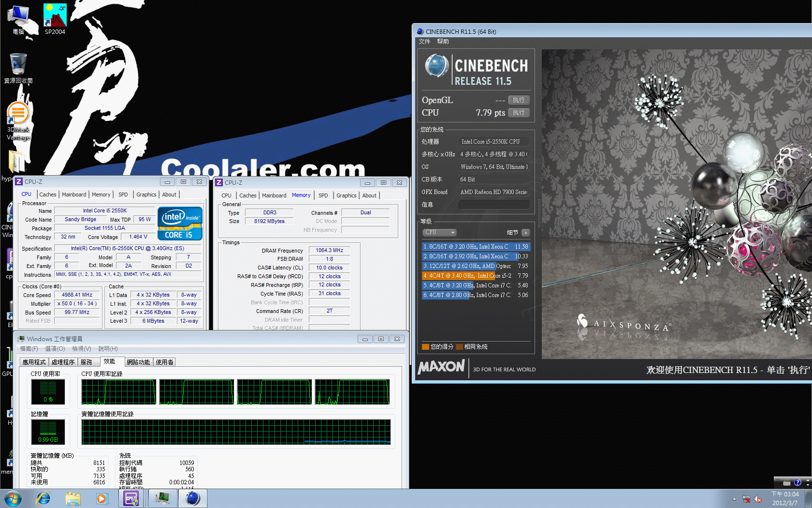The image size is (812, 508).
Task: Open the 電腦 desktop icon
Action: click(x=18, y=19)
